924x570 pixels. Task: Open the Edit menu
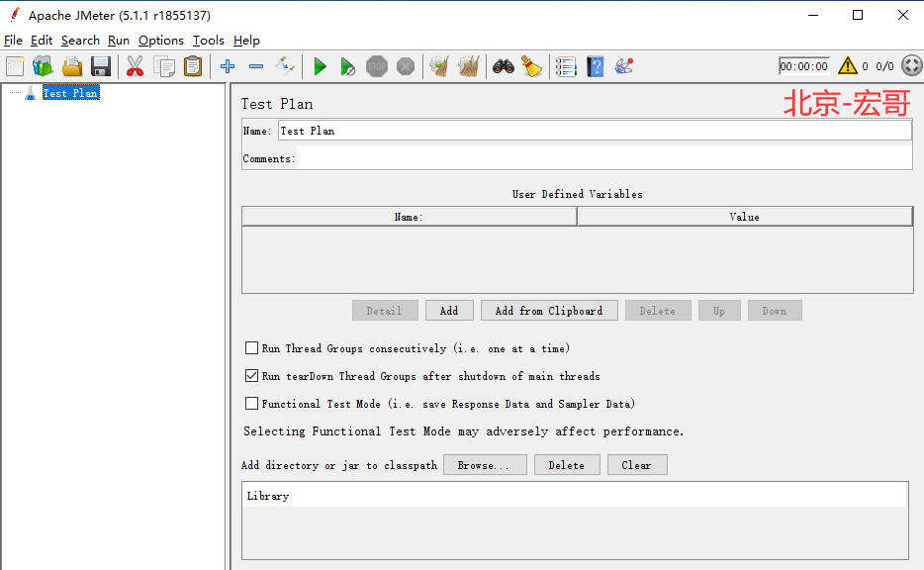42,41
